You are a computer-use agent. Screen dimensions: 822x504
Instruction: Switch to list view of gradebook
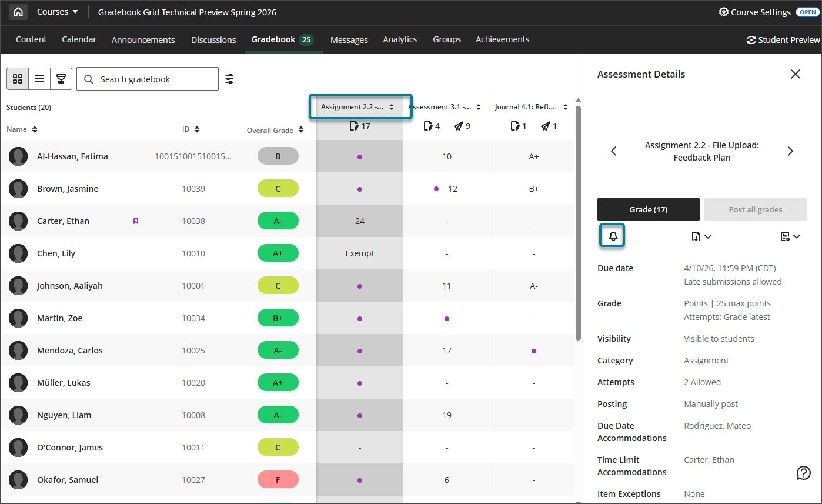pyautogui.click(x=39, y=79)
